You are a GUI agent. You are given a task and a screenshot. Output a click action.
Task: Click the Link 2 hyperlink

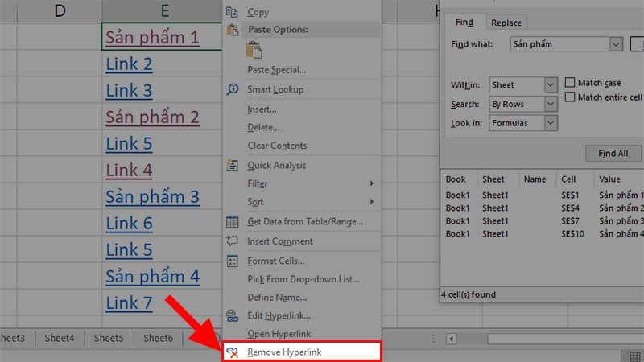point(129,64)
